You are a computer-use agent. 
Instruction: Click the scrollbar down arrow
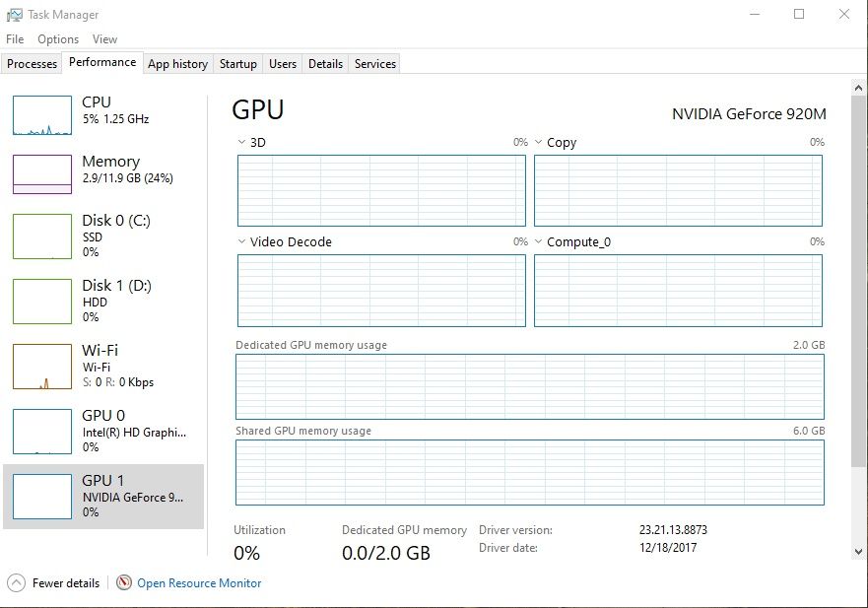[x=858, y=552]
